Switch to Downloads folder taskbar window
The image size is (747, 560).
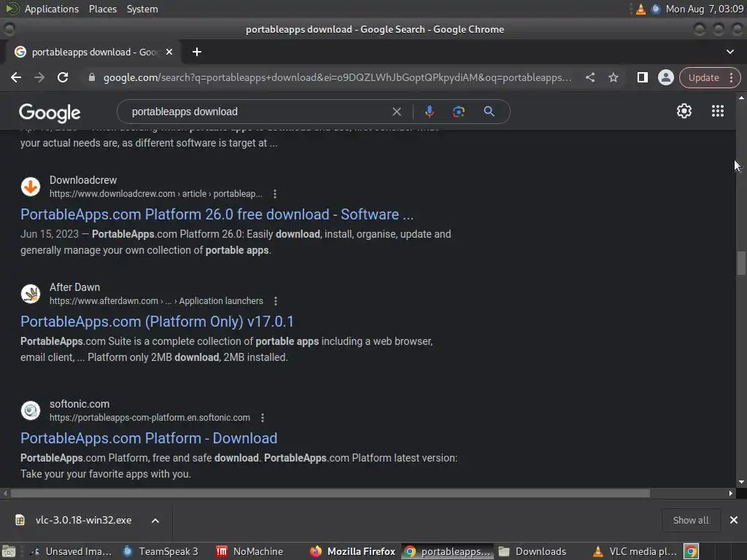point(533,551)
